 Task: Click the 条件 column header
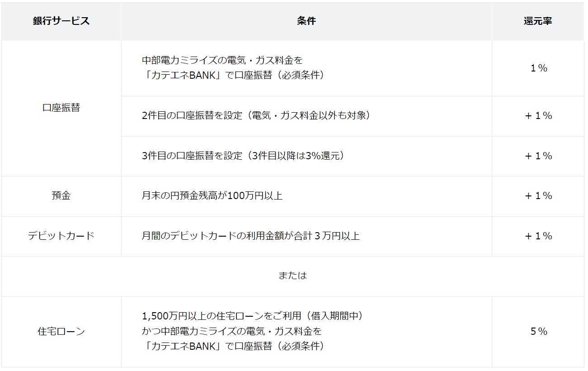306,21
